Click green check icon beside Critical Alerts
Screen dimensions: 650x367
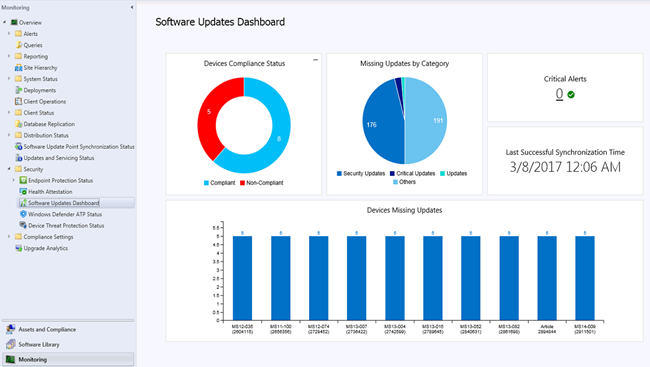[571, 95]
